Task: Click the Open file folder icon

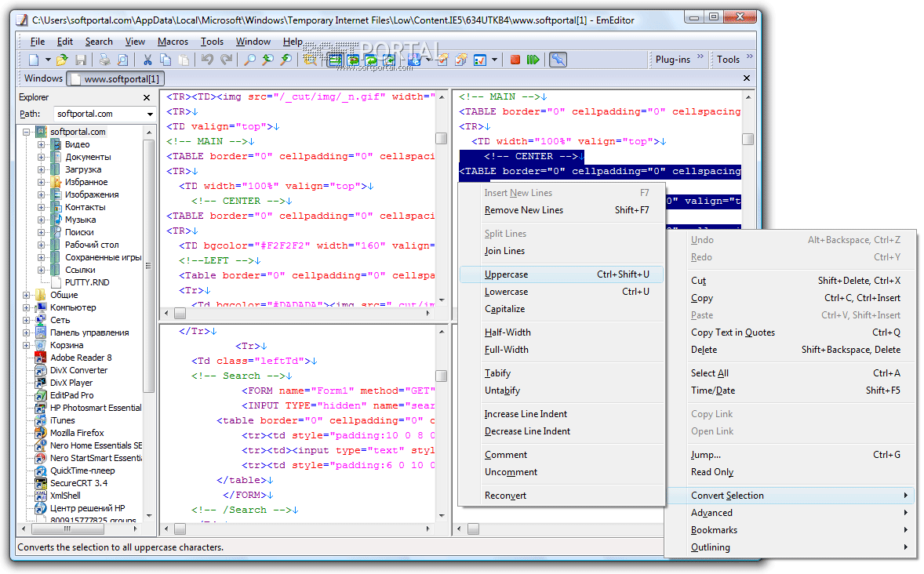Action: click(x=62, y=60)
